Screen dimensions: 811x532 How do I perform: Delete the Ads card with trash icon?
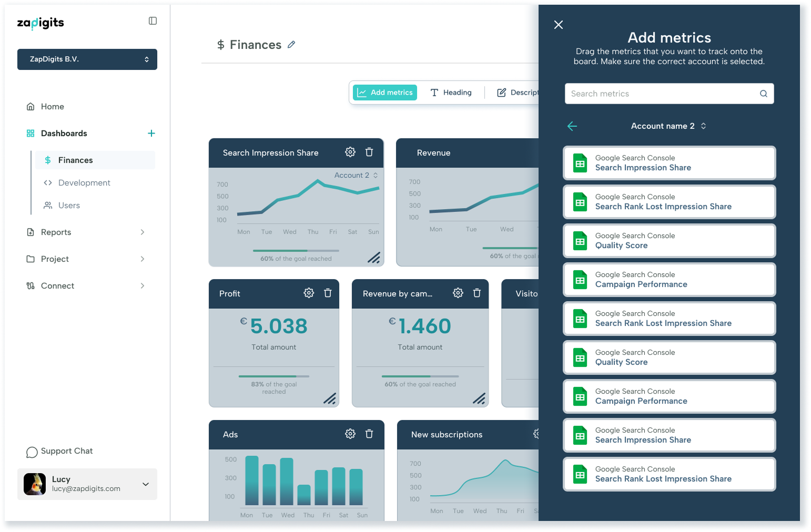click(369, 434)
